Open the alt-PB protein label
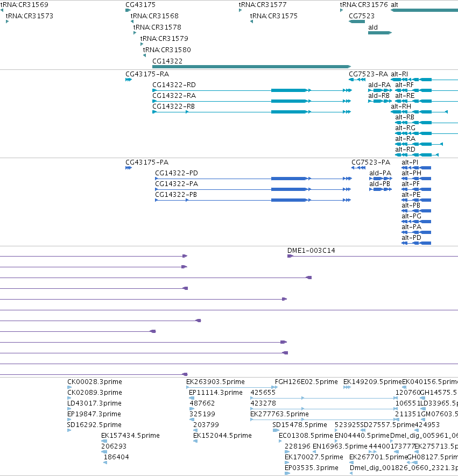 coord(411,205)
